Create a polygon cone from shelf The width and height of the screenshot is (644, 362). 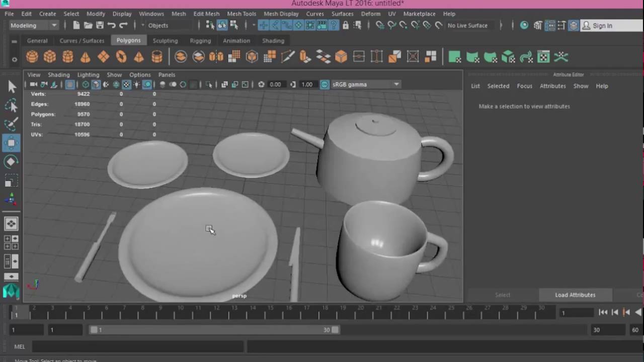click(86, 57)
